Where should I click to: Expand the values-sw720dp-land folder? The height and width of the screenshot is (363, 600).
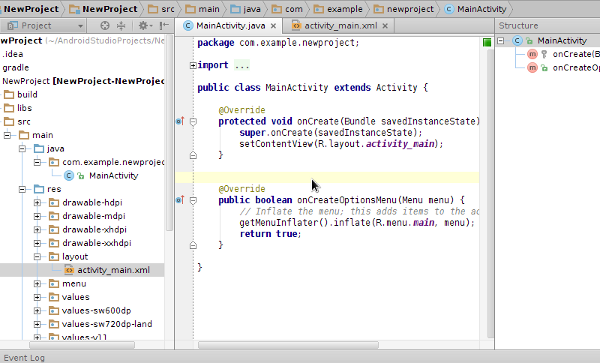point(38,324)
